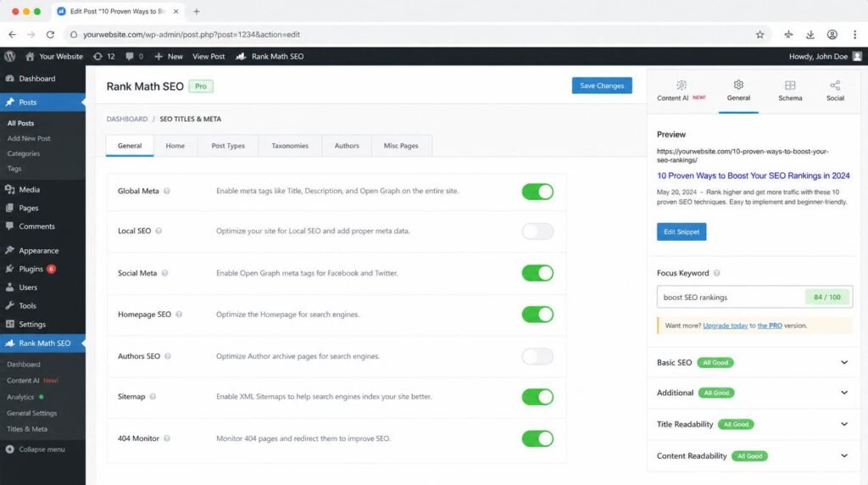The height and width of the screenshot is (485, 868).
Task: Click the Local SEO help icon
Action: tap(159, 231)
